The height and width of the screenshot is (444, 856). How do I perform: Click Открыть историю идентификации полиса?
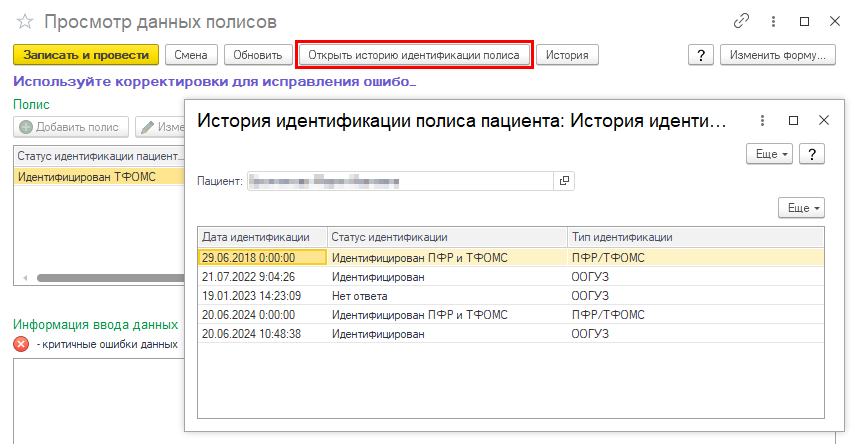click(x=414, y=56)
